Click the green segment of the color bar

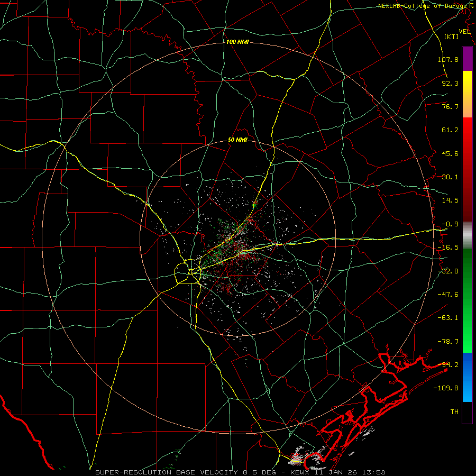click(467, 300)
